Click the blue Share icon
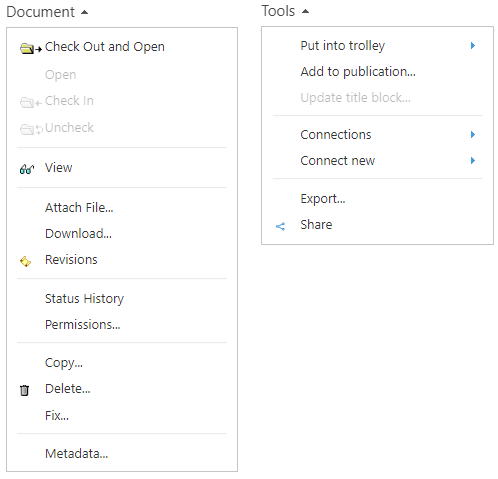 (280, 227)
